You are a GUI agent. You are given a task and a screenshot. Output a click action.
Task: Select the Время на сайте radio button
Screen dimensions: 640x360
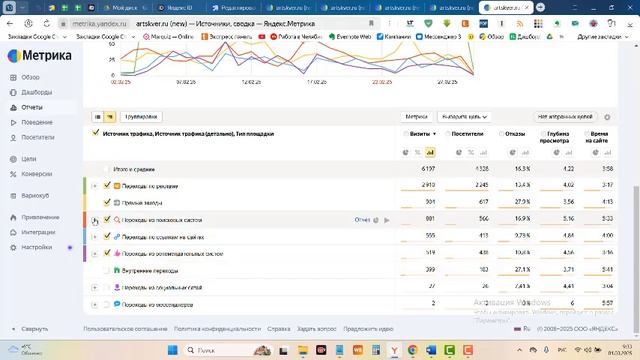pyautogui.click(x=587, y=134)
